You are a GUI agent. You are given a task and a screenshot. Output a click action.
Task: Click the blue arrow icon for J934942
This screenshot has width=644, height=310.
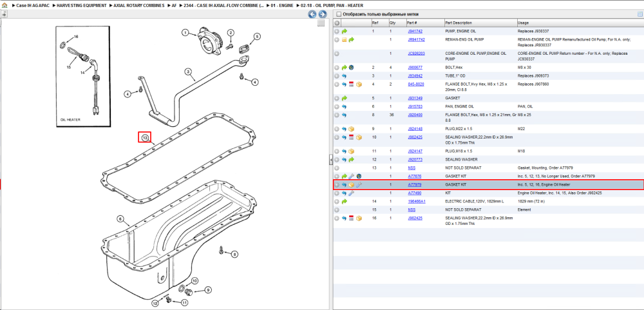point(344,76)
